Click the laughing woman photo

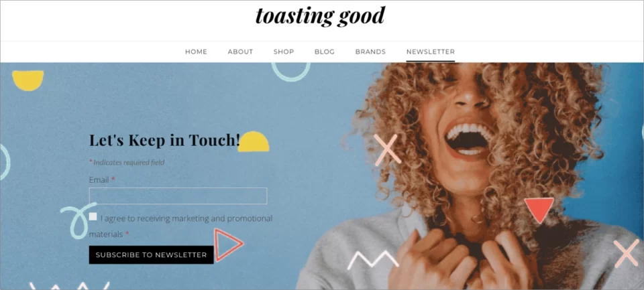(x=472, y=176)
